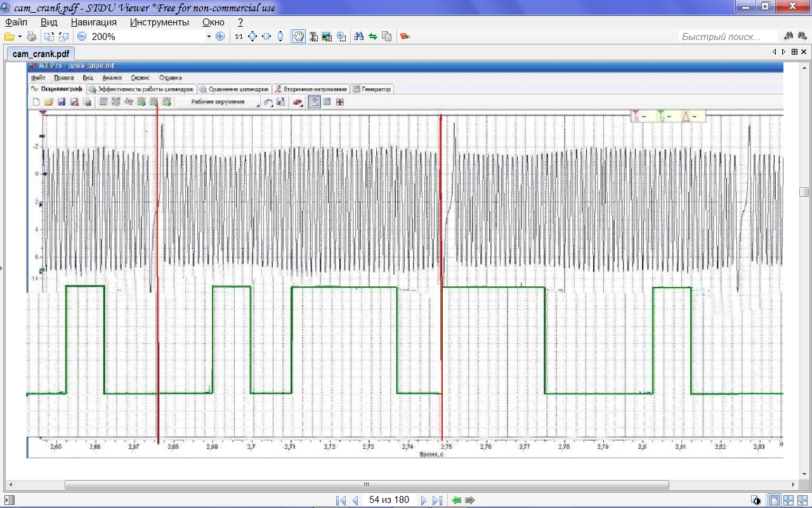Open the Окно menu
The image size is (812, 508).
pos(213,22)
